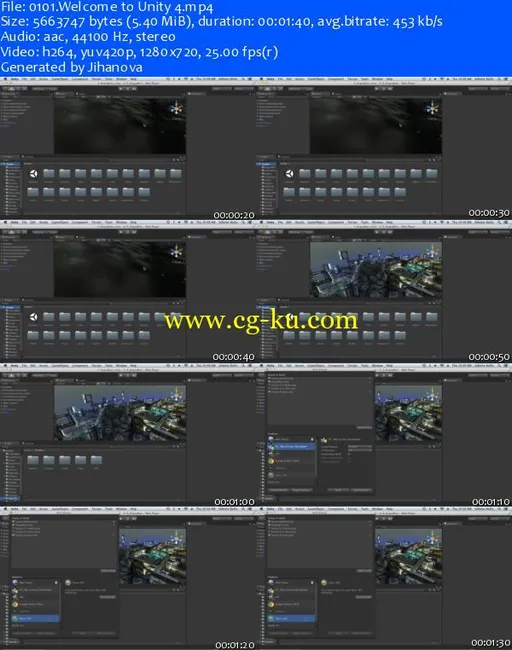Click the first folder icon in the 00:01:00 frame
This screenshot has width=512, height=650.
click(x=33, y=460)
